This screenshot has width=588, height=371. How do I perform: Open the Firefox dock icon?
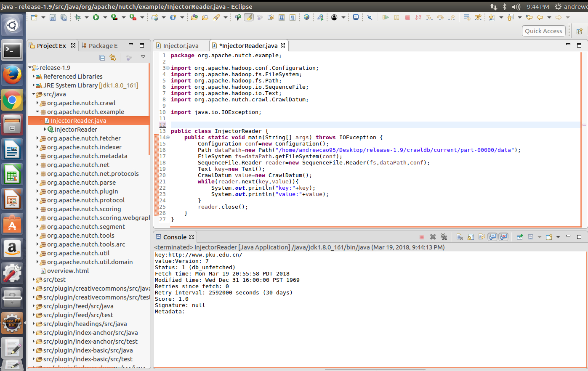(12, 75)
